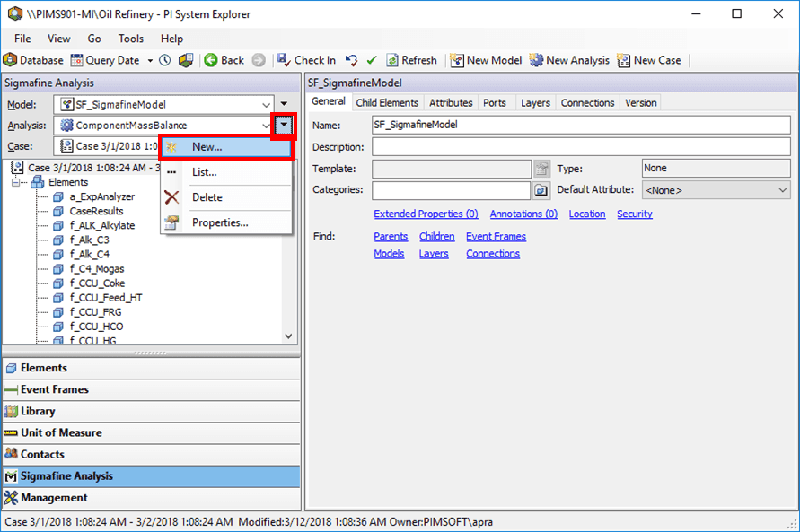Image resolution: width=800 pixels, height=532 pixels.
Task: Open the Tools menu
Action: [x=130, y=39]
